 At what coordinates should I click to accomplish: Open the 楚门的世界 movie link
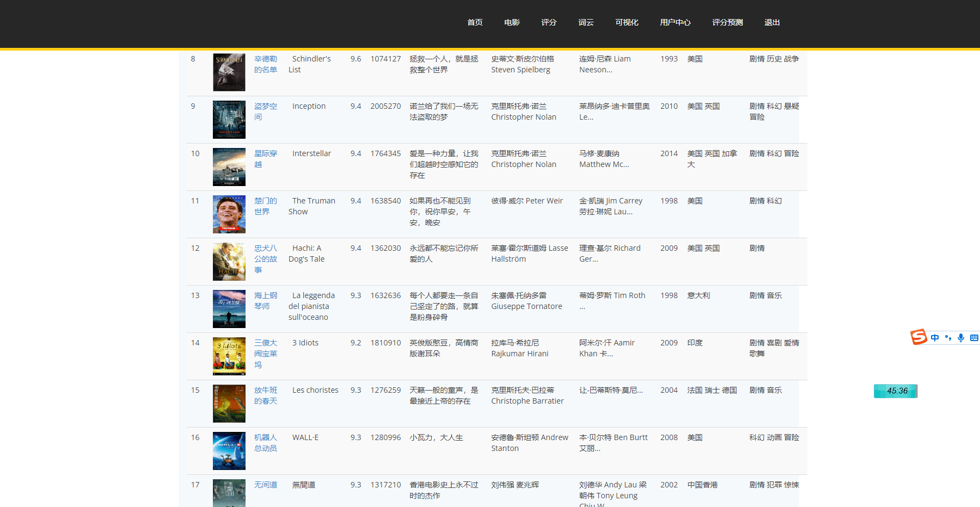[x=266, y=206]
